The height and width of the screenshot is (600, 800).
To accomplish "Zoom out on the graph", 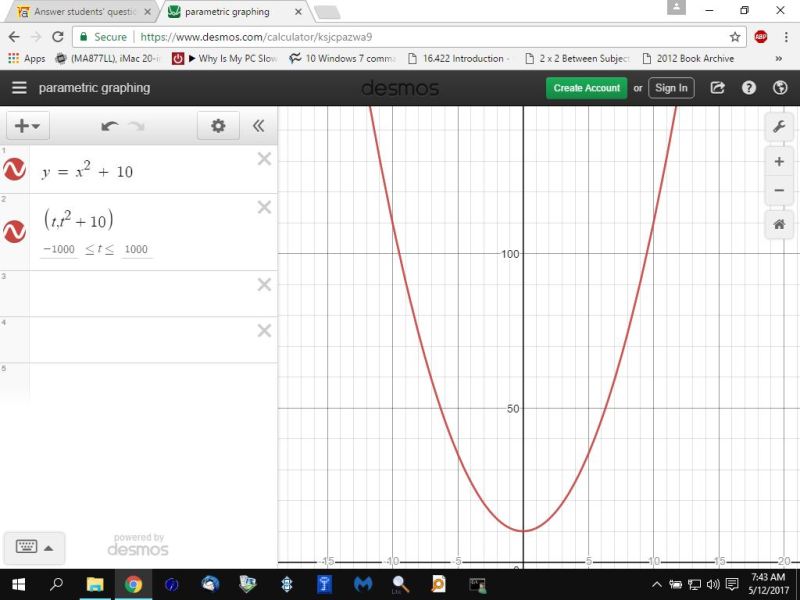I will pos(779,191).
